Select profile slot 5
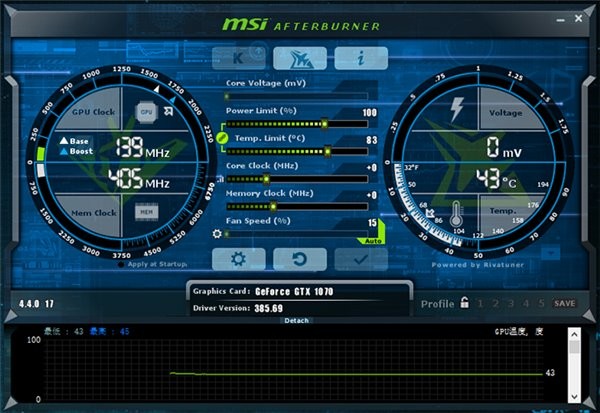This screenshot has height=413, width=600. pos(541,304)
